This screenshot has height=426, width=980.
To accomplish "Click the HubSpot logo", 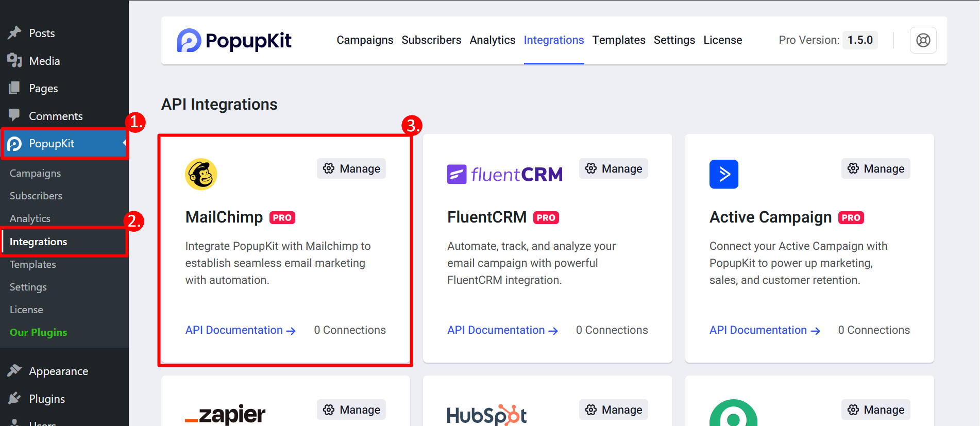I will pos(487,415).
